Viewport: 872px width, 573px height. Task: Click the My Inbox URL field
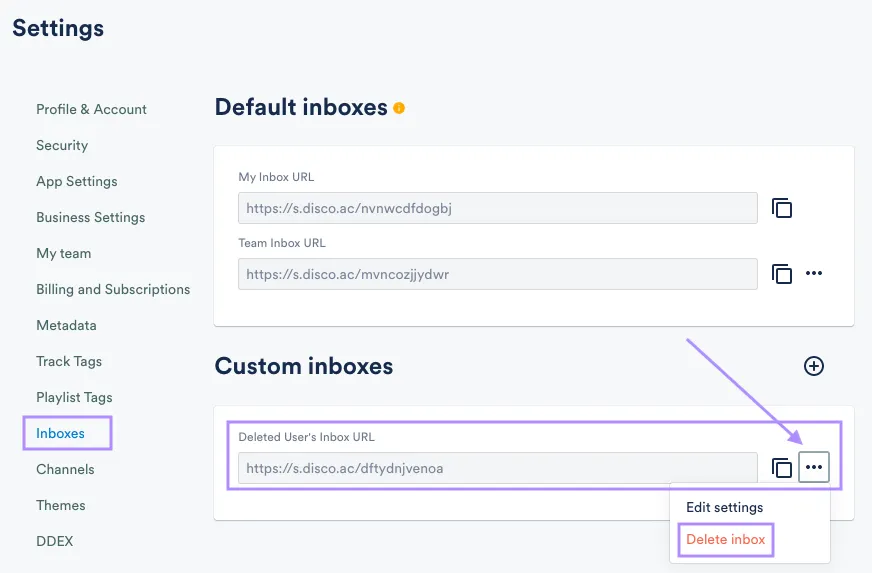[497, 208]
